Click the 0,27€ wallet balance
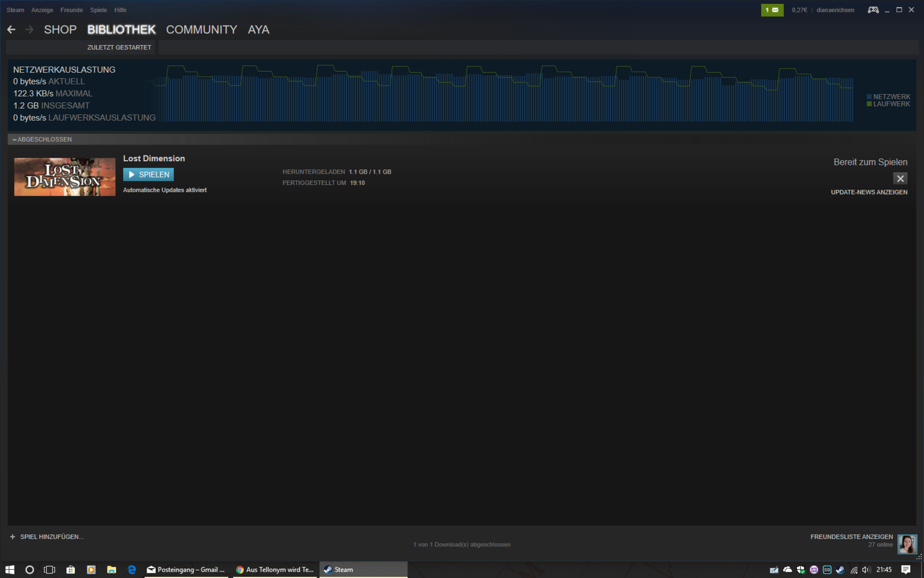The height and width of the screenshot is (578, 924). click(x=800, y=10)
